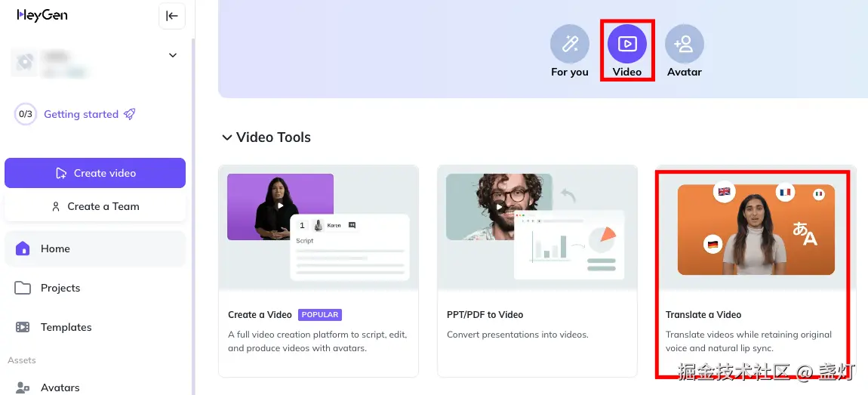Screen dimensions: 868x395
Task: Open the PPT/PDF to Video thumbnail
Action: 537,227
